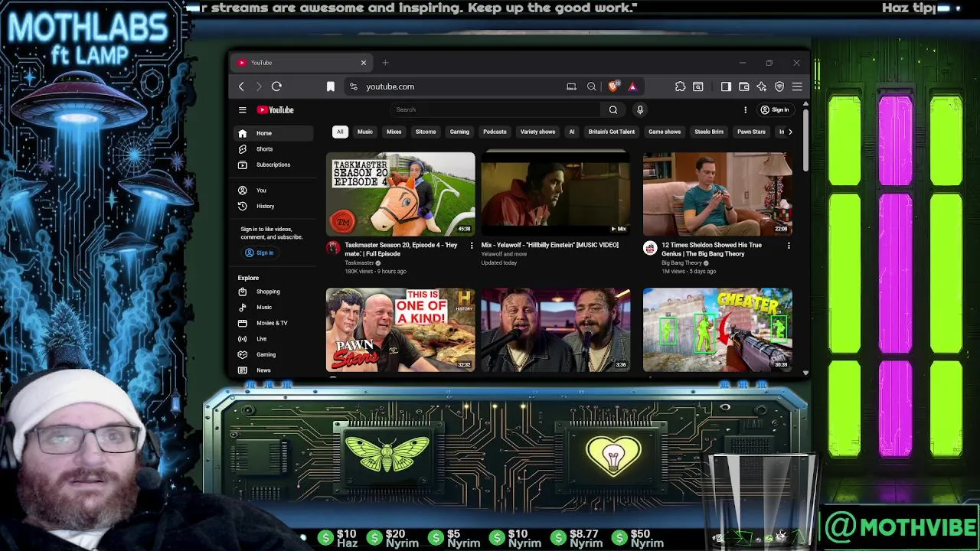This screenshot has height=551, width=980.
Task: Open YouTube settings three-dot menu
Action: (x=745, y=109)
